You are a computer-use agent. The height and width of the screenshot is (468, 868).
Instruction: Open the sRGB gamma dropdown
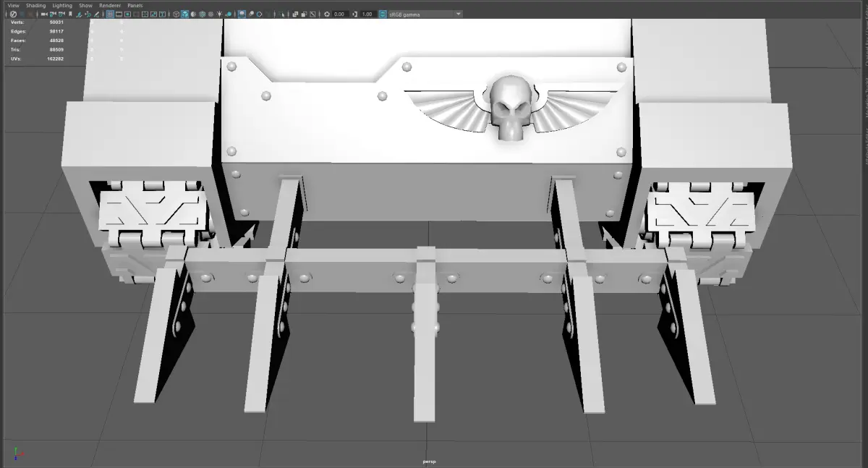tap(425, 14)
